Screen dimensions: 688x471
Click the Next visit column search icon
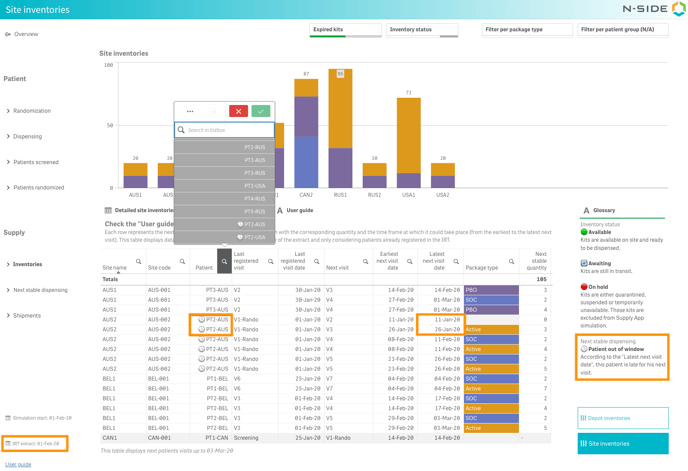click(365, 262)
